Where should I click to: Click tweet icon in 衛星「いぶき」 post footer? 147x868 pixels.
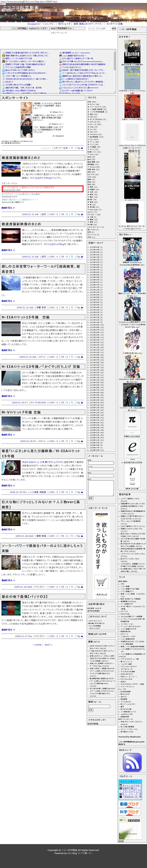(x=72, y=492)
